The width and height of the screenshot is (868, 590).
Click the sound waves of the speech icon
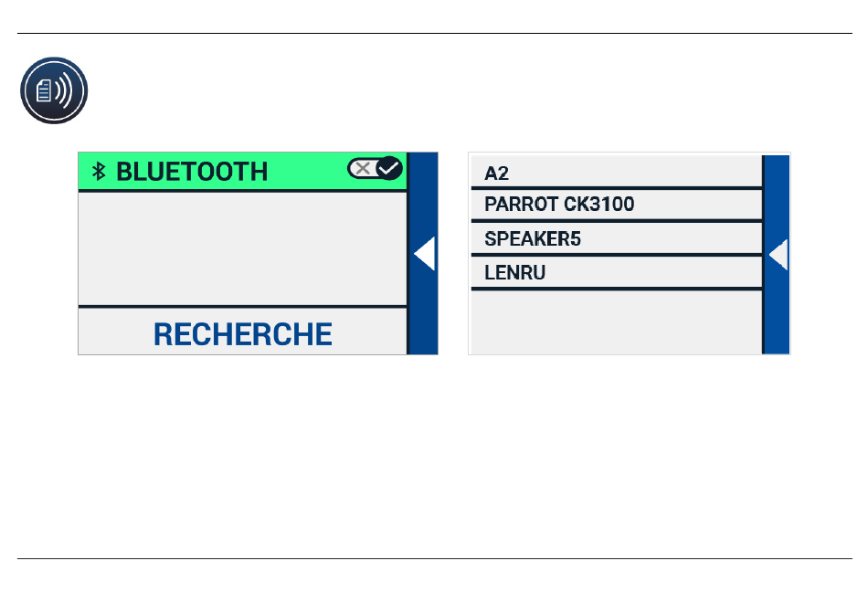pos(64,90)
